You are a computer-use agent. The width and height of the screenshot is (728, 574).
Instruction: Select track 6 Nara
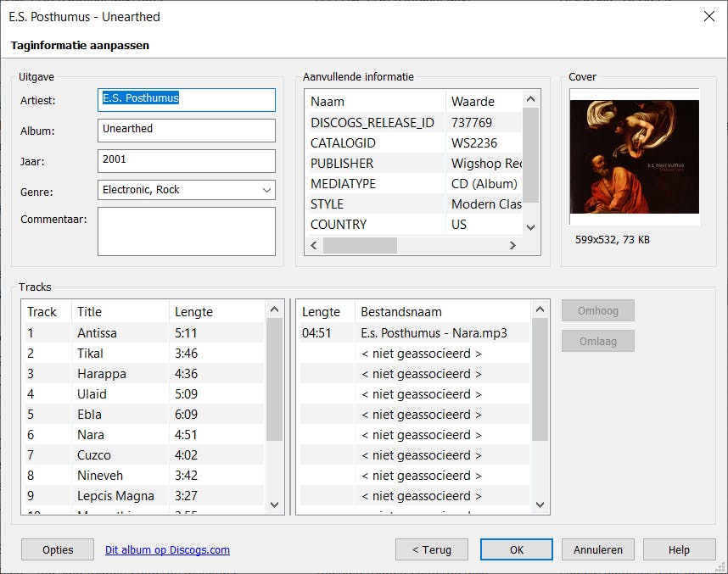(x=144, y=435)
